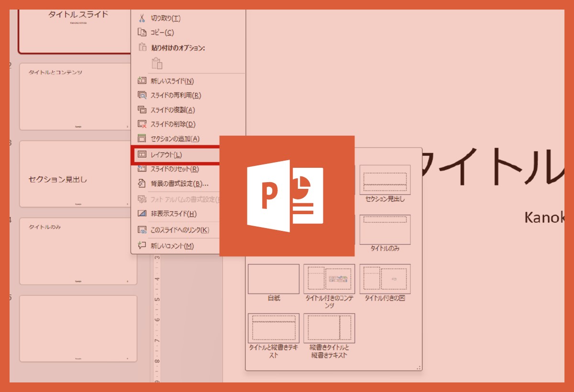Choose the 白紙 blank layout
The width and height of the screenshot is (574, 392).
click(274, 279)
